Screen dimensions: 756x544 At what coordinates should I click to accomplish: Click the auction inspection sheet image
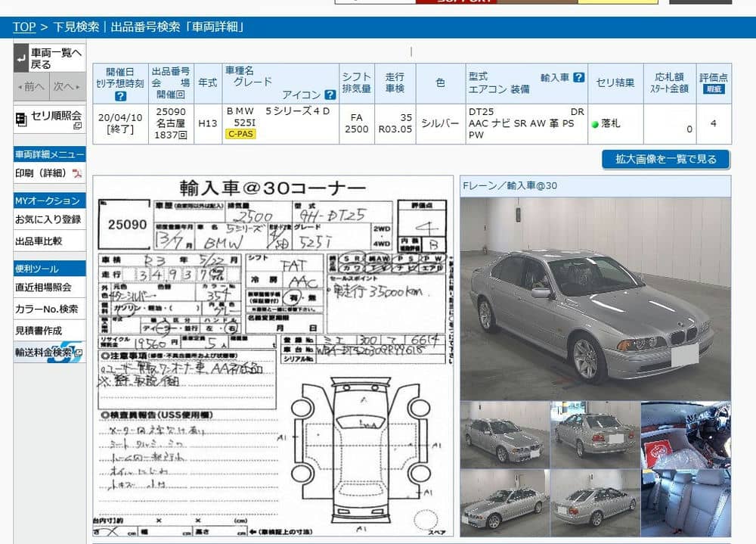273,356
